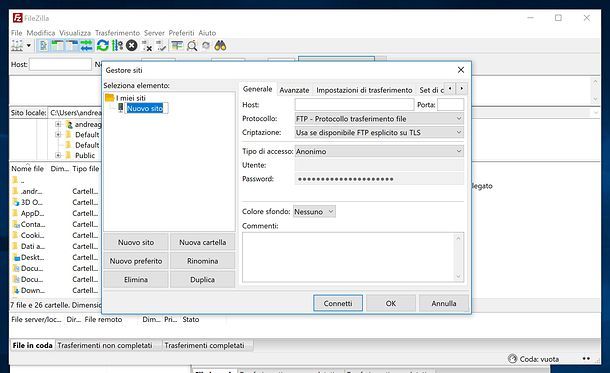Select the File in coda tab
The height and width of the screenshot is (373, 610).
32,345
